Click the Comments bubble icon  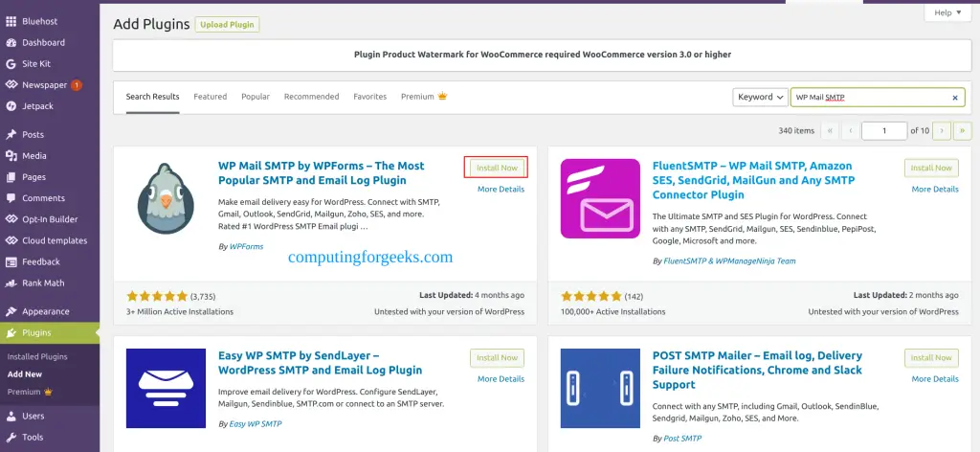tap(11, 198)
